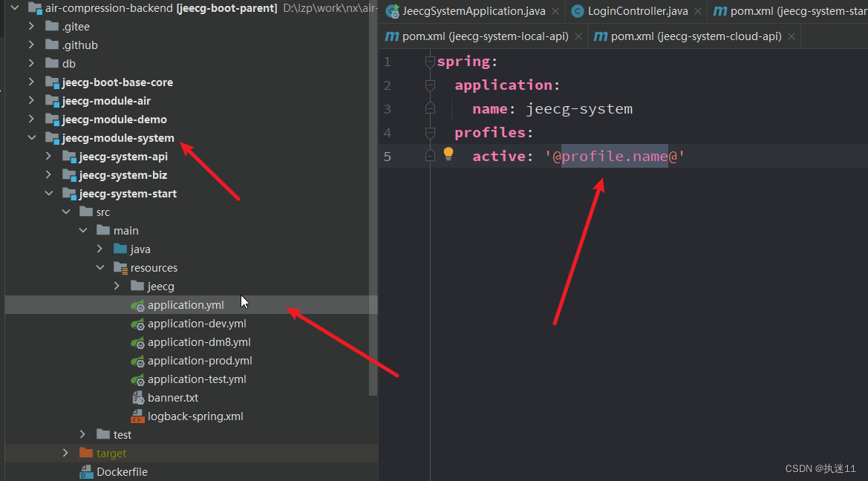This screenshot has height=481, width=868.
Task: Close the jeecg-system-cloud-api pom.xml tab
Action: tap(792, 36)
